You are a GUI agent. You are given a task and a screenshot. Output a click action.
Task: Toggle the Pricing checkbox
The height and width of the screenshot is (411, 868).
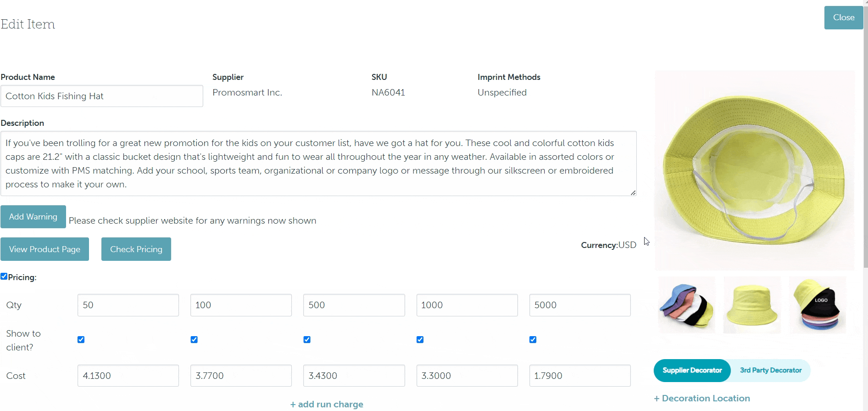[x=4, y=276]
